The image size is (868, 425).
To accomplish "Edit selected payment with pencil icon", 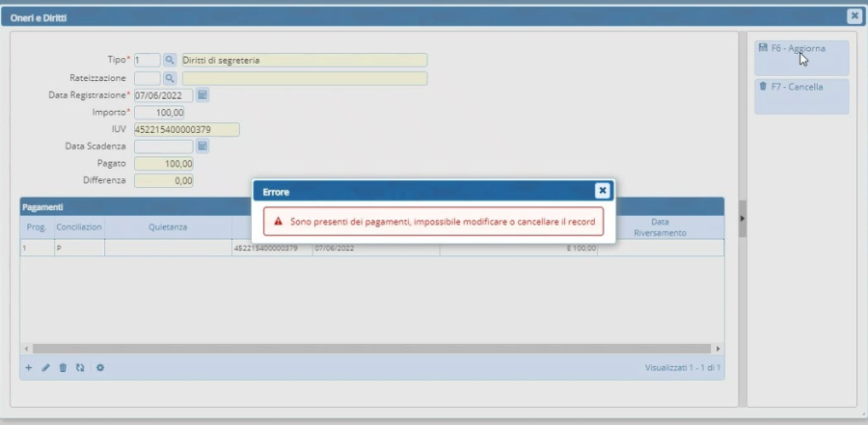I will click(x=45, y=368).
